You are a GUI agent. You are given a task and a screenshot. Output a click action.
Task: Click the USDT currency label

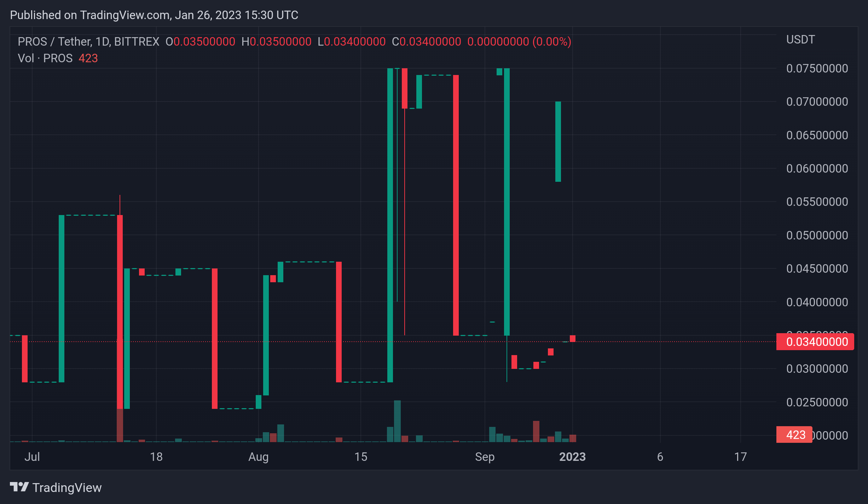800,39
